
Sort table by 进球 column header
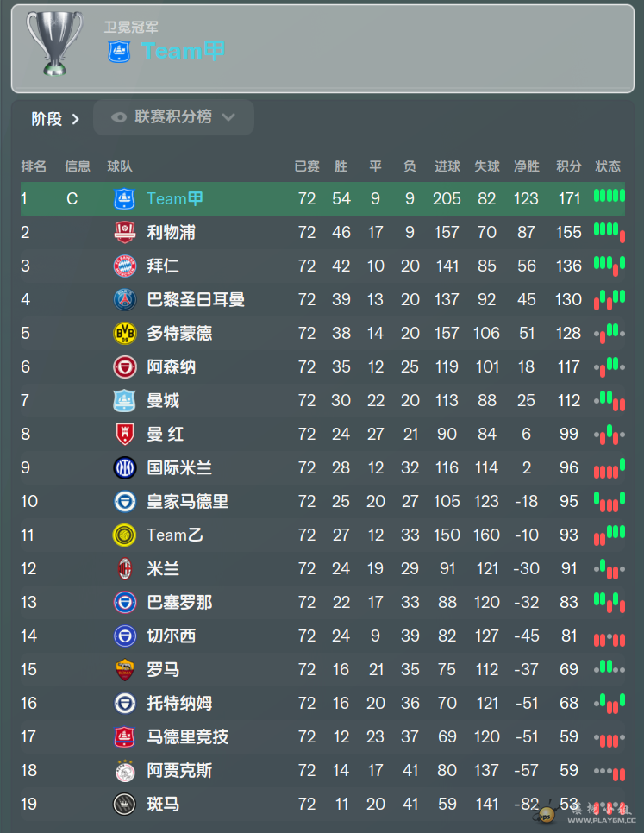pyautogui.click(x=447, y=166)
